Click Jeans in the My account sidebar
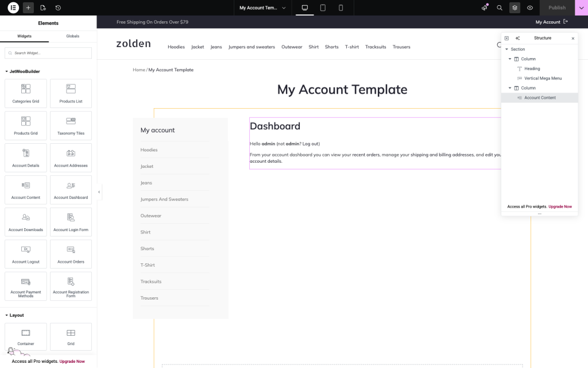The height and width of the screenshot is (368, 588). [146, 183]
